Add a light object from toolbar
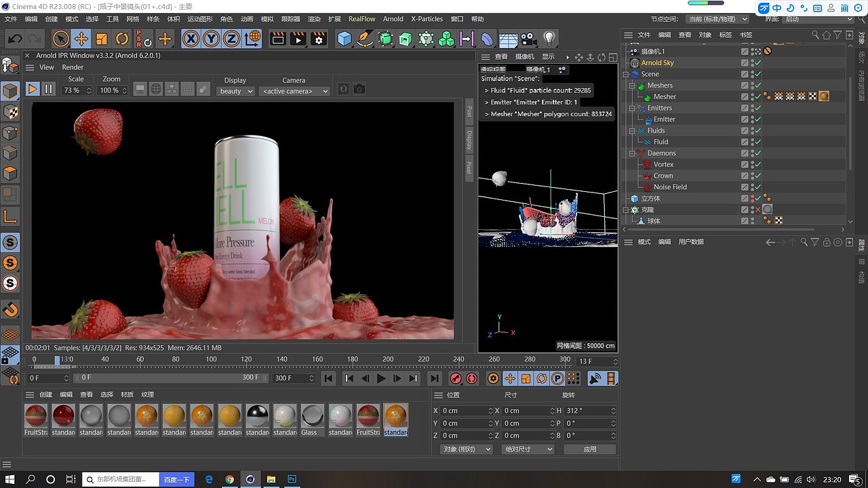 pos(549,39)
